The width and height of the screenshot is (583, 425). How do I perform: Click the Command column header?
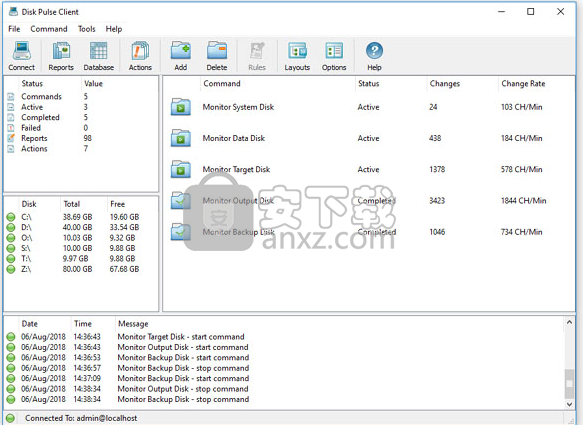click(278, 84)
